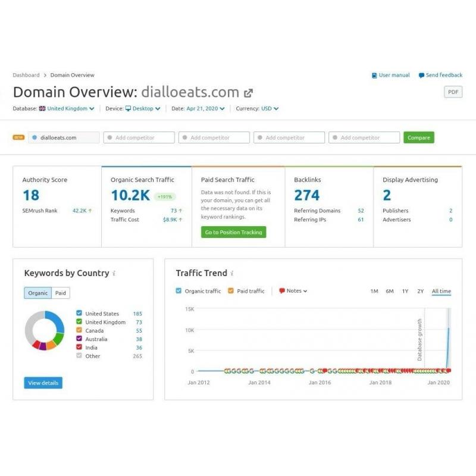Click the Referring IPs 61 value

361,220
